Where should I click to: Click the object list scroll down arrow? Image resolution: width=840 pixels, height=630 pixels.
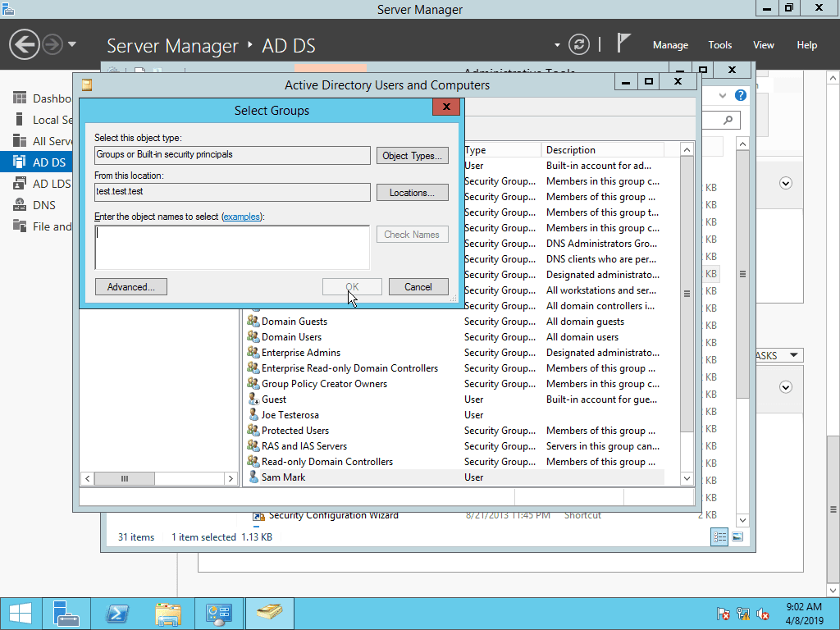[x=687, y=478]
